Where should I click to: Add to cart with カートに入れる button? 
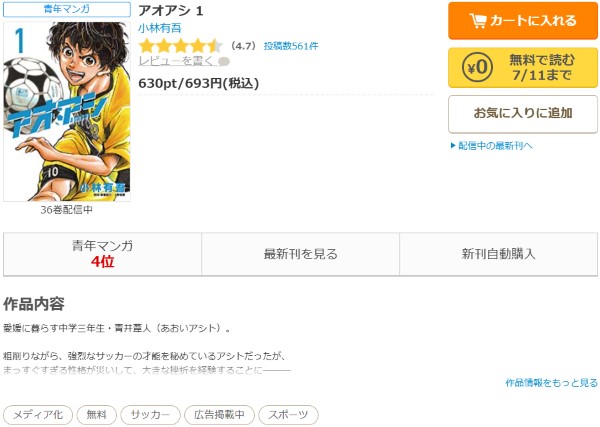coord(523,21)
